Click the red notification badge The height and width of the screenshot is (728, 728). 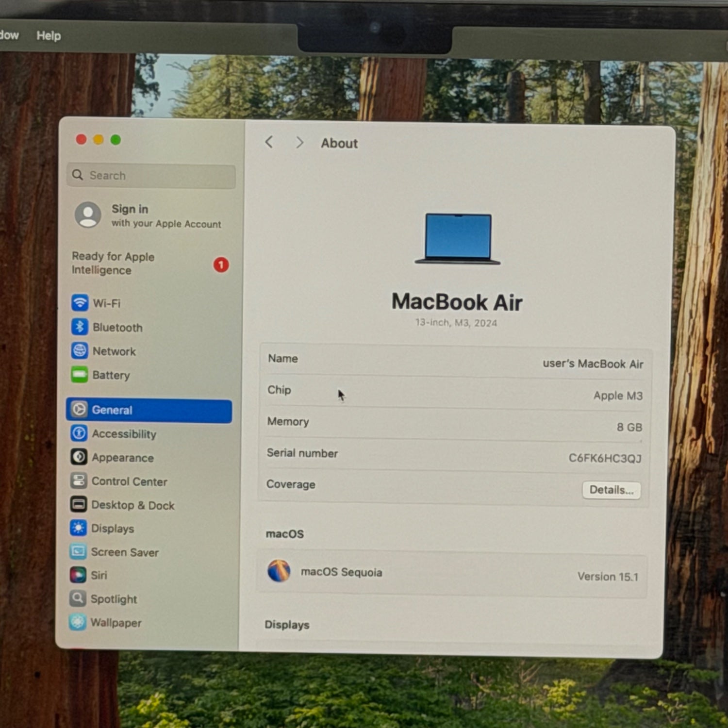221,265
